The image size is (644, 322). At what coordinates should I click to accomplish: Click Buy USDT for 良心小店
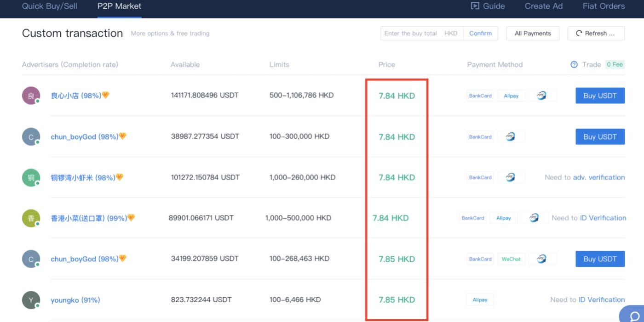pos(599,95)
